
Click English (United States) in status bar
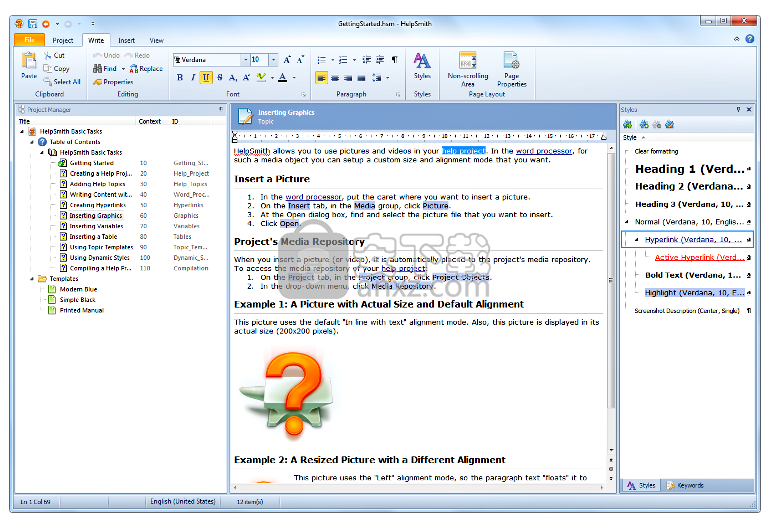[x=182, y=501]
